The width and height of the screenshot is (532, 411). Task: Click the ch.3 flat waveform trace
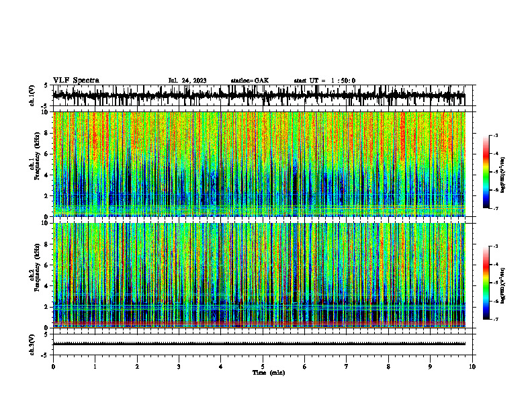pyautogui.click(x=259, y=344)
